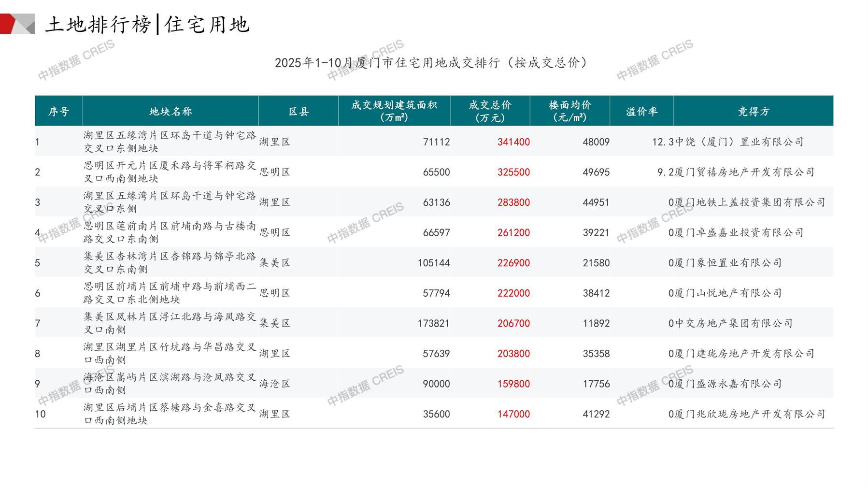Screen dimensions: 868x488
Task: Click the 成交总价 (万元) column header
Action: click(489, 111)
